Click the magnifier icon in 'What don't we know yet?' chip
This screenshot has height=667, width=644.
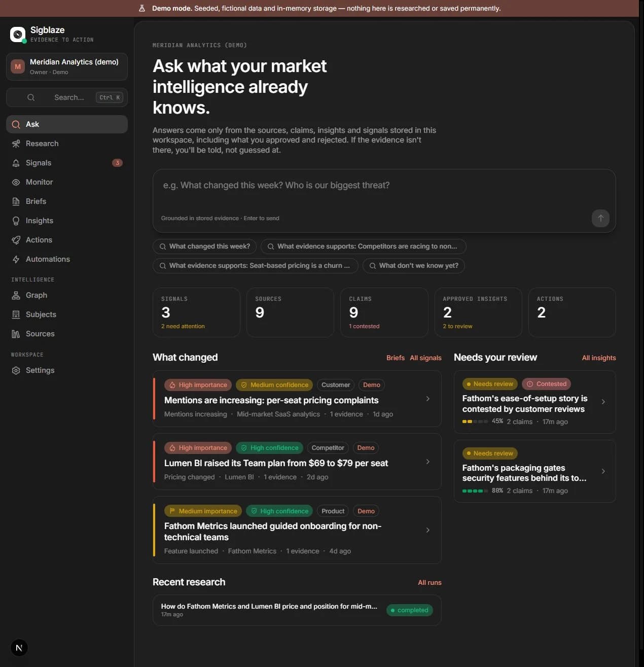click(373, 266)
